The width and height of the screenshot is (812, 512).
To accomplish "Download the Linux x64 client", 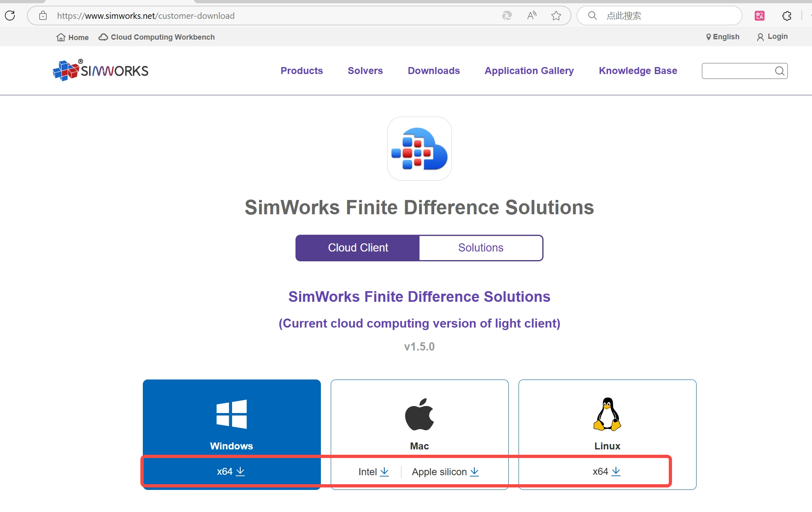I will [x=607, y=472].
